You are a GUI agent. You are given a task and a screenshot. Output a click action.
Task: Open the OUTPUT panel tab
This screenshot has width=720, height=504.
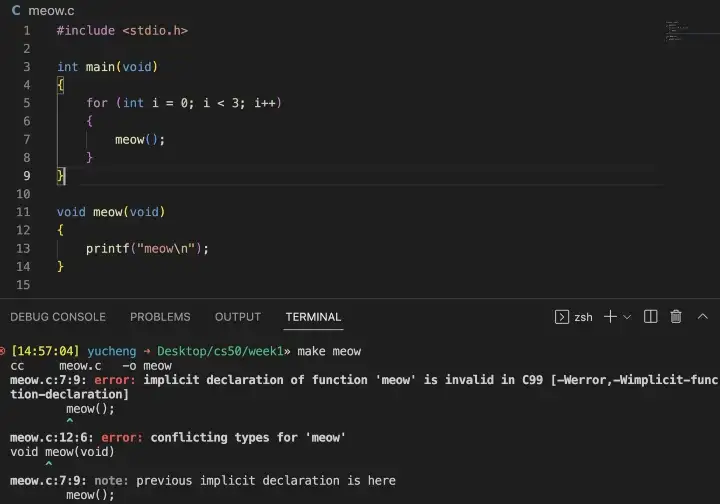pos(238,317)
